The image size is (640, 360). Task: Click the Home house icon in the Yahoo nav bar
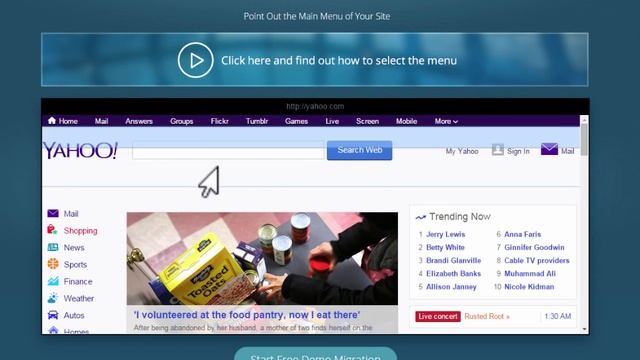(52, 120)
